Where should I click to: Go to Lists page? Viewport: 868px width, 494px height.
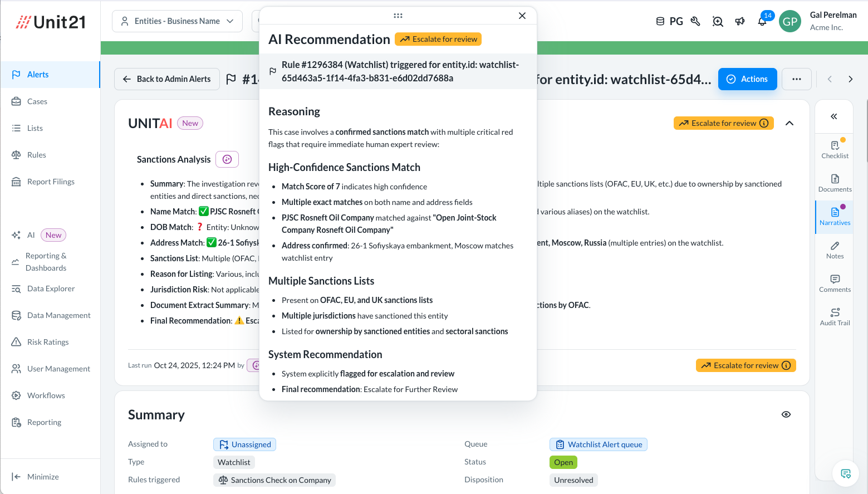(50, 128)
